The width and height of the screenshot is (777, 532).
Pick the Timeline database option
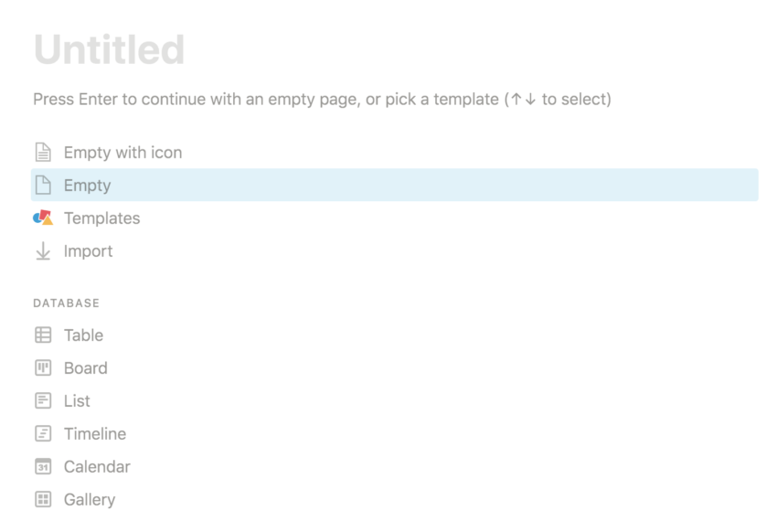coord(95,434)
